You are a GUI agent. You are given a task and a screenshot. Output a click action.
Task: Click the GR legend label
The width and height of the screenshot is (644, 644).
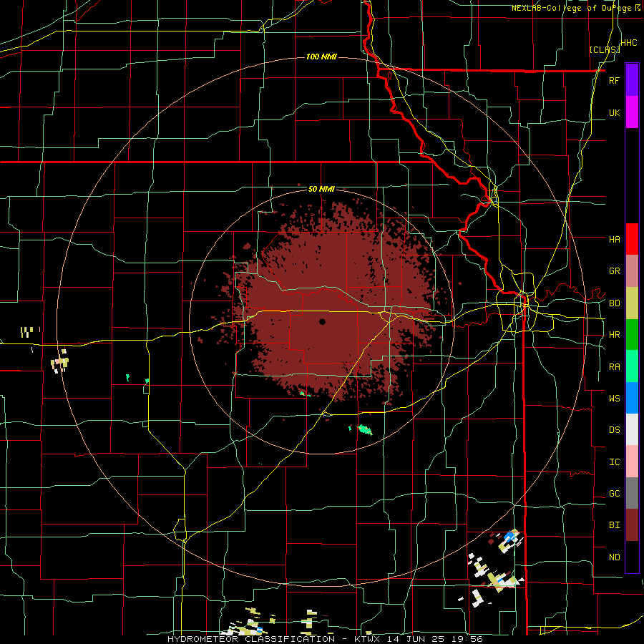tap(614, 271)
